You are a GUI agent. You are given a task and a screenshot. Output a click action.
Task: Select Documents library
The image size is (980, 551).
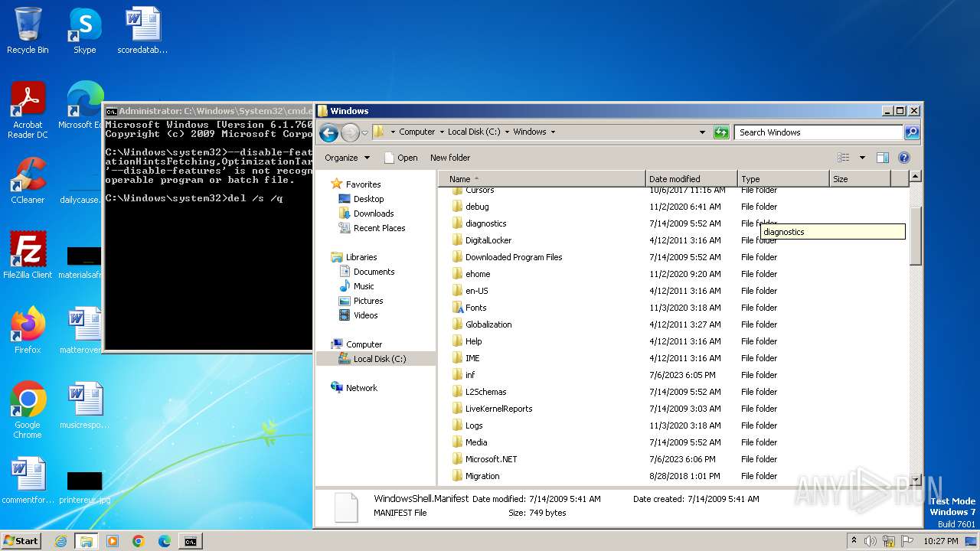click(x=374, y=272)
